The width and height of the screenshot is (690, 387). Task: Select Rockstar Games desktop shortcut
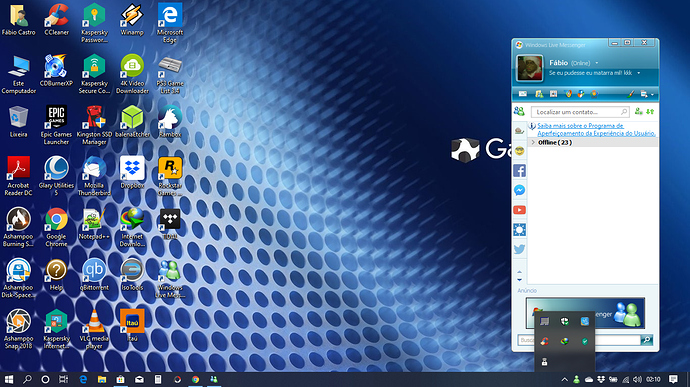tap(170, 176)
